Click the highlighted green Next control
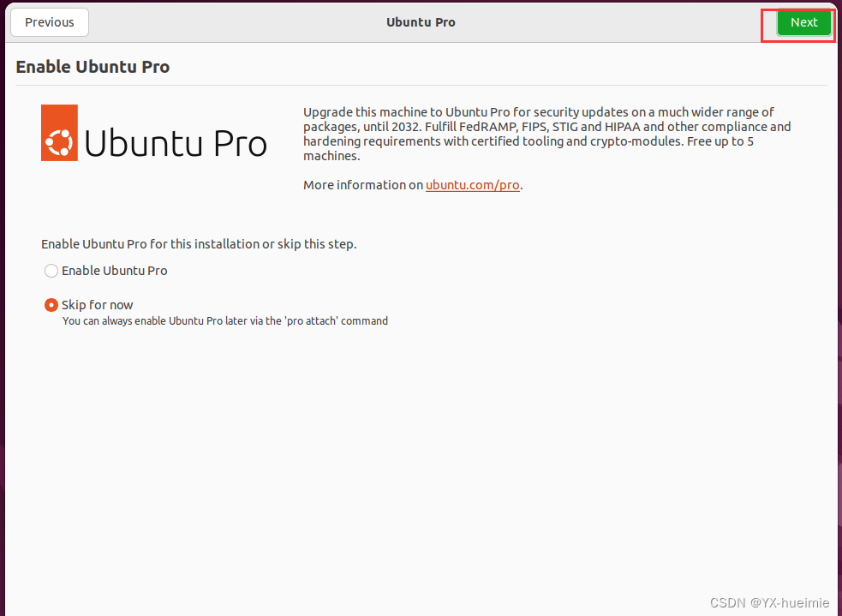This screenshot has height=616, width=842. [803, 22]
